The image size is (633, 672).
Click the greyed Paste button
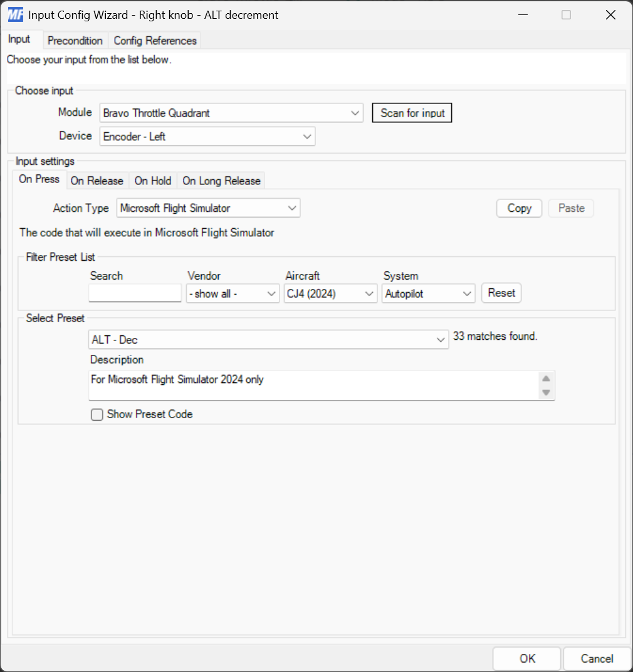click(572, 208)
